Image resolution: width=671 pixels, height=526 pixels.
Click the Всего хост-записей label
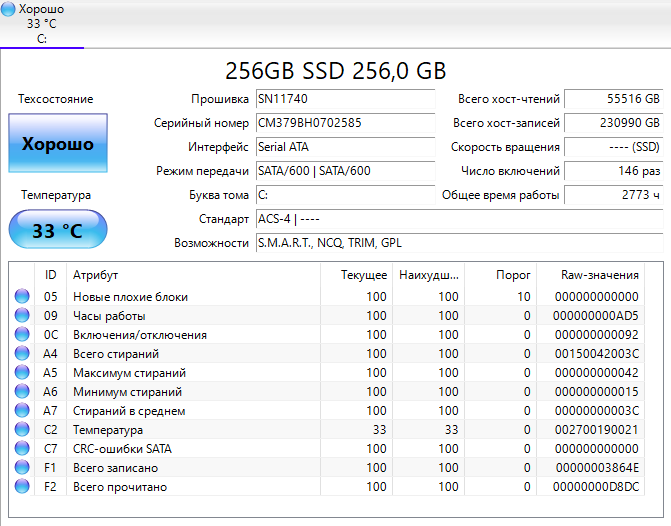(506, 123)
